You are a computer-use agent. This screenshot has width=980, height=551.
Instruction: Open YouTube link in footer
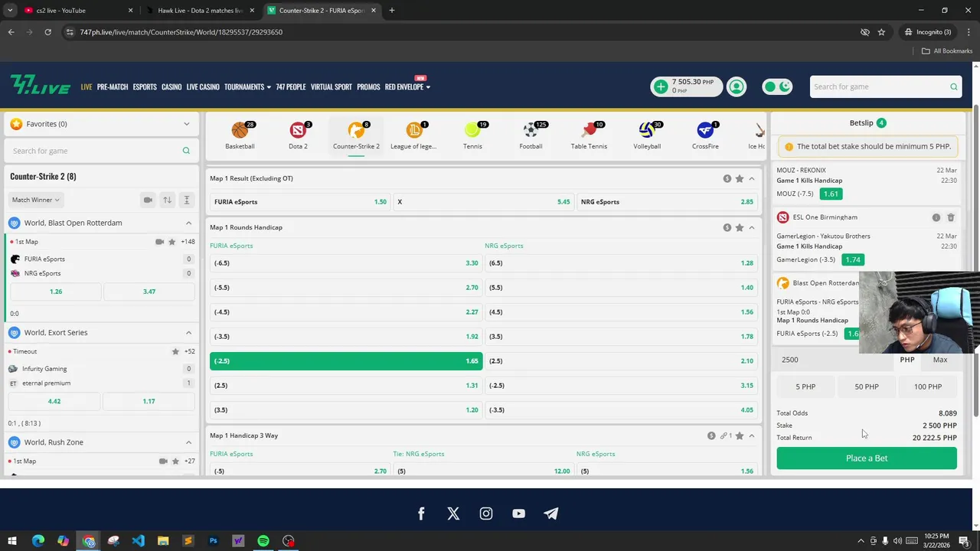coord(519,514)
